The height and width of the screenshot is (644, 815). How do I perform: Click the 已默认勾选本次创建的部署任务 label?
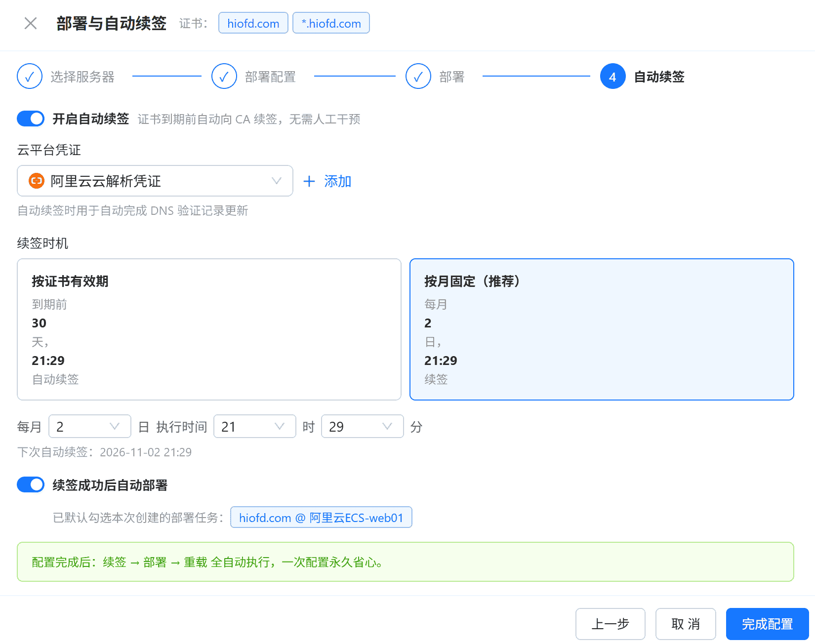coord(138,517)
